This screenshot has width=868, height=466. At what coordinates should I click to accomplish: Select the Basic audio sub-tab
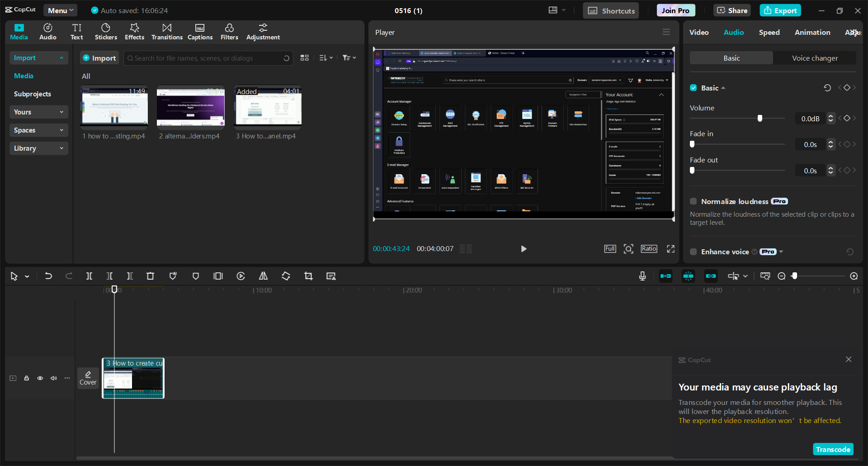coord(731,58)
